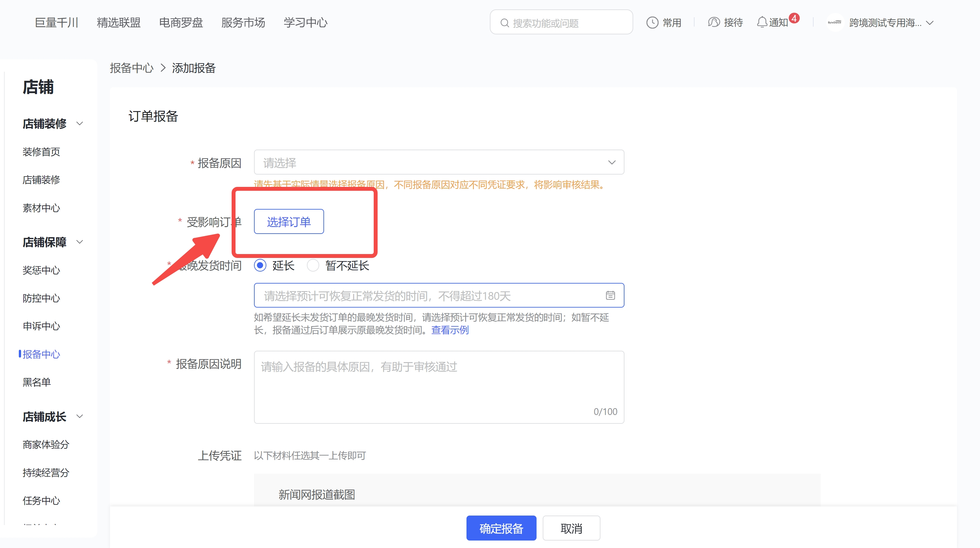Image resolution: width=980 pixels, height=548 pixels.
Task: Open notifications via the bell icon
Action: click(761, 22)
